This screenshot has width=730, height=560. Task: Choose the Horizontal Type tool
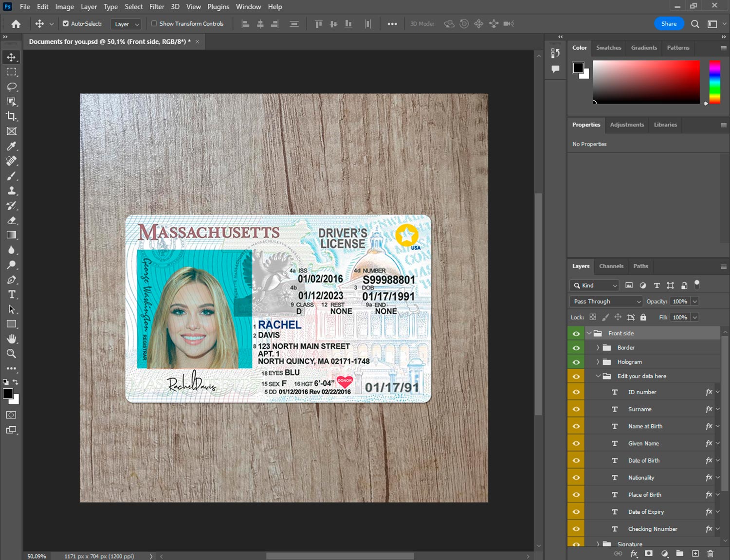pyautogui.click(x=12, y=294)
